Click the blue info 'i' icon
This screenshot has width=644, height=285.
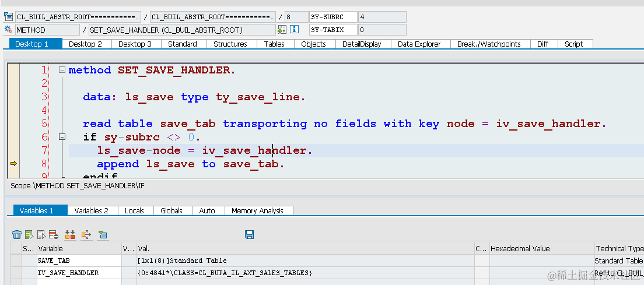click(x=294, y=30)
